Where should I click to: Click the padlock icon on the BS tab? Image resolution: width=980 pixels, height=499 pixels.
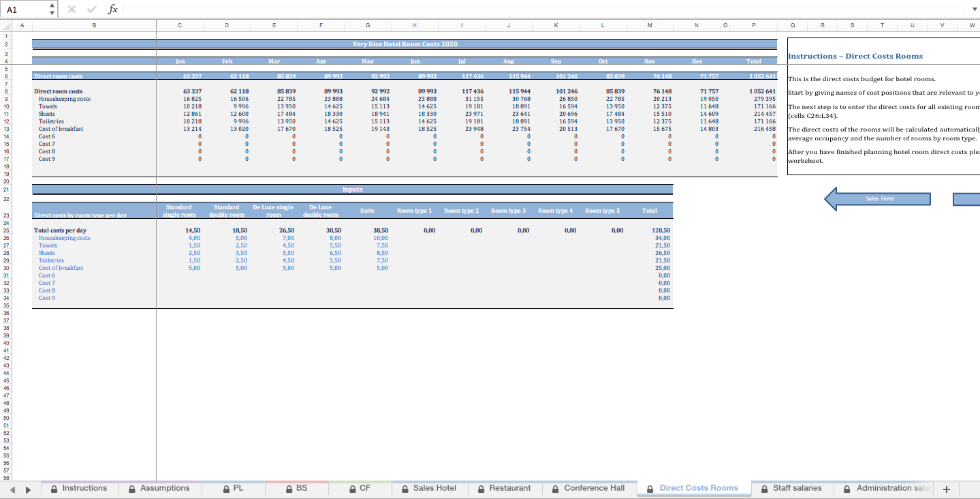point(289,488)
